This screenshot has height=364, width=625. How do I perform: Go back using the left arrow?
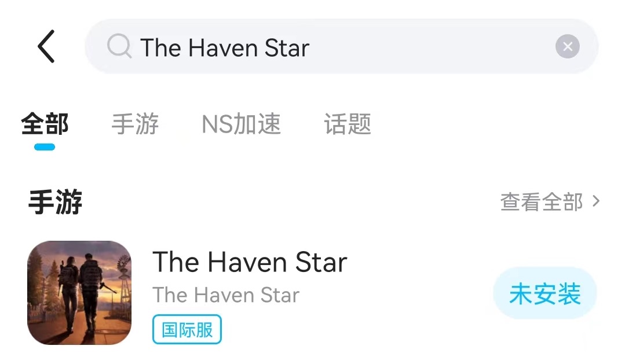click(x=46, y=46)
